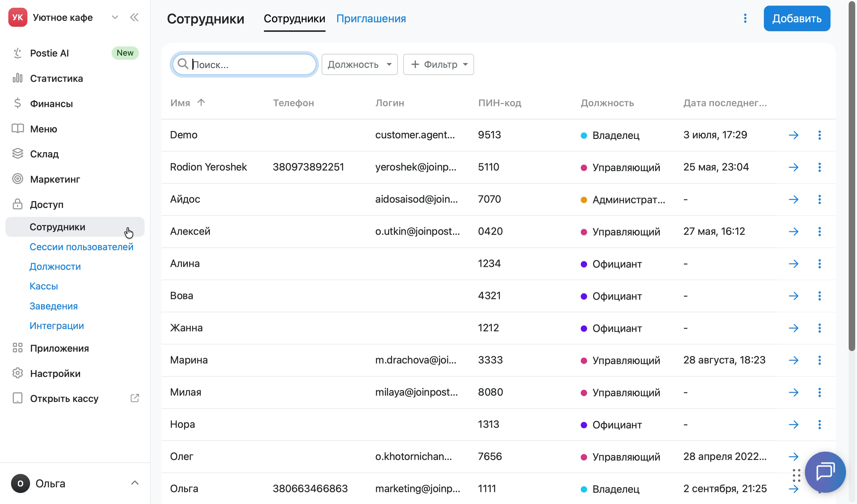Open the three-dot menu beside Добавить
857x504 pixels.
(x=745, y=18)
